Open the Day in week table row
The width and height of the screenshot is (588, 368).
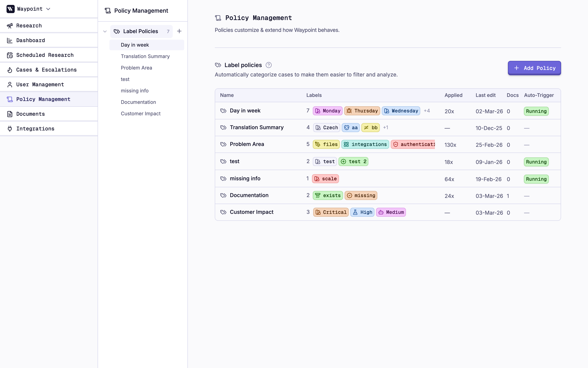point(388,111)
